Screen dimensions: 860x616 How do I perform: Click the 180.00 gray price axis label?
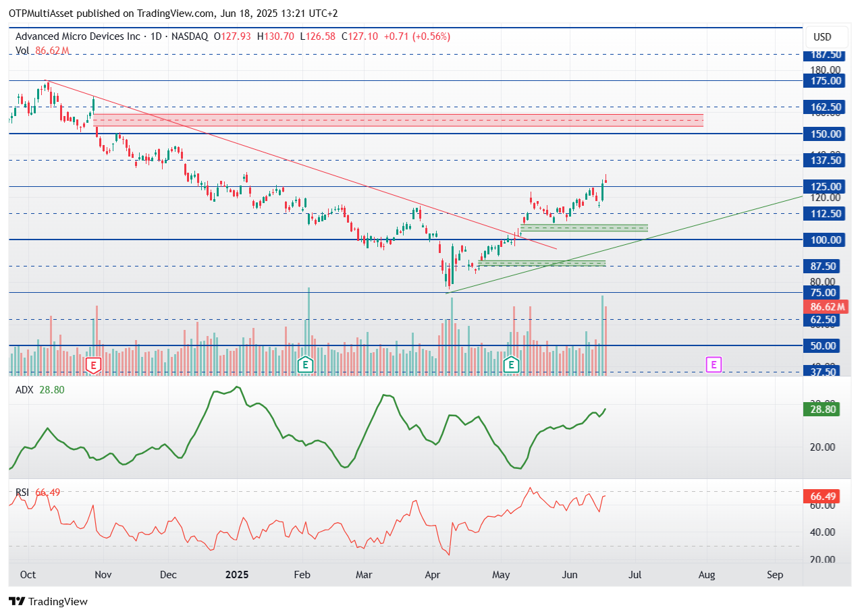coord(826,69)
